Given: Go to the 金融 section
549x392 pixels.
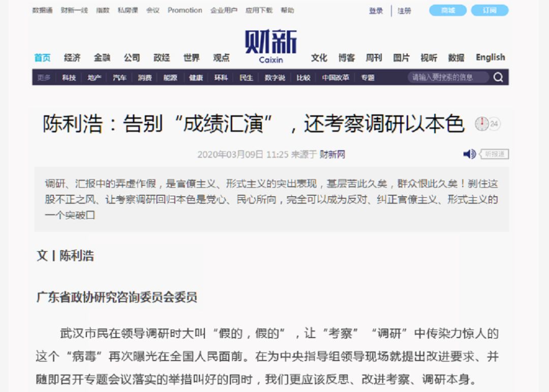Looking at the screenshot, I should [102, 57].
